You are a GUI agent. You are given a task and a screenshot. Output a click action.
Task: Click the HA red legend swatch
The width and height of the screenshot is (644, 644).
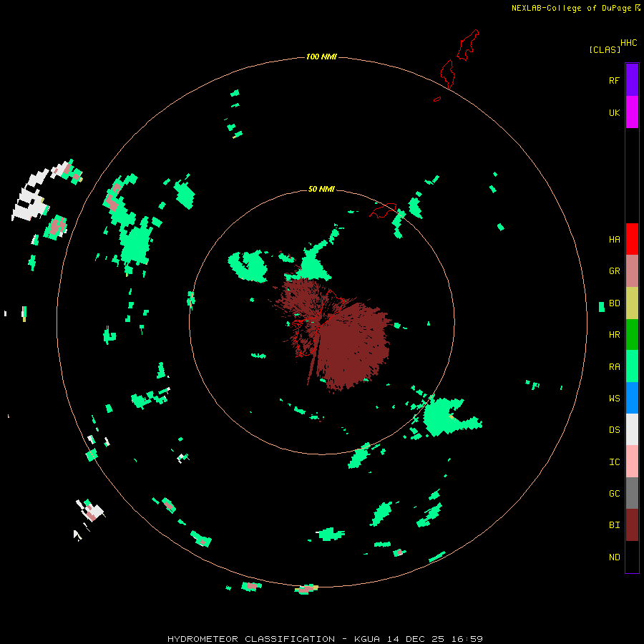[632, 239]
